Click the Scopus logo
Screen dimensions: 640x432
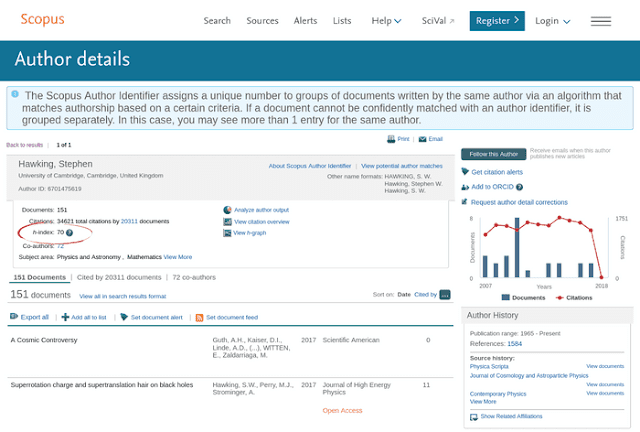[42, 19]
